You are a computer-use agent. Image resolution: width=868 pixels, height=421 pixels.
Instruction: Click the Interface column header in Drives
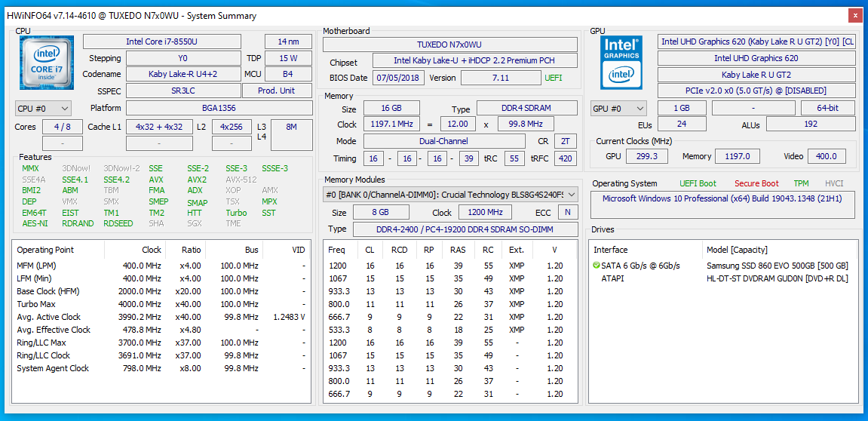tap(612, 250)
